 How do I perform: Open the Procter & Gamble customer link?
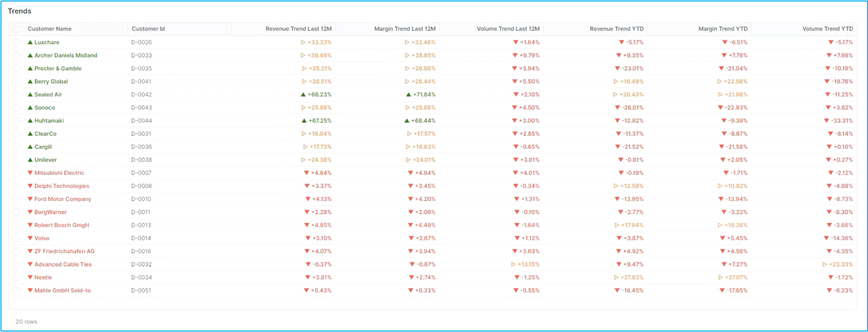tap(58, 68)
